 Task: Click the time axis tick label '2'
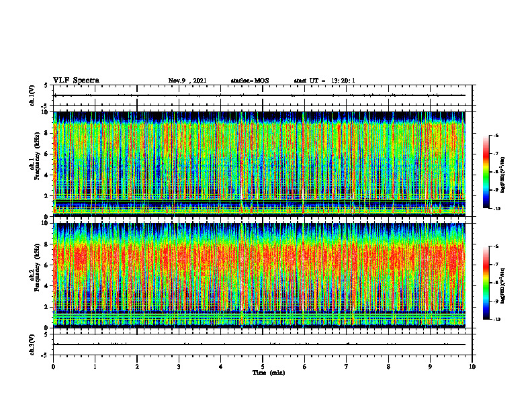click(137, 367)
